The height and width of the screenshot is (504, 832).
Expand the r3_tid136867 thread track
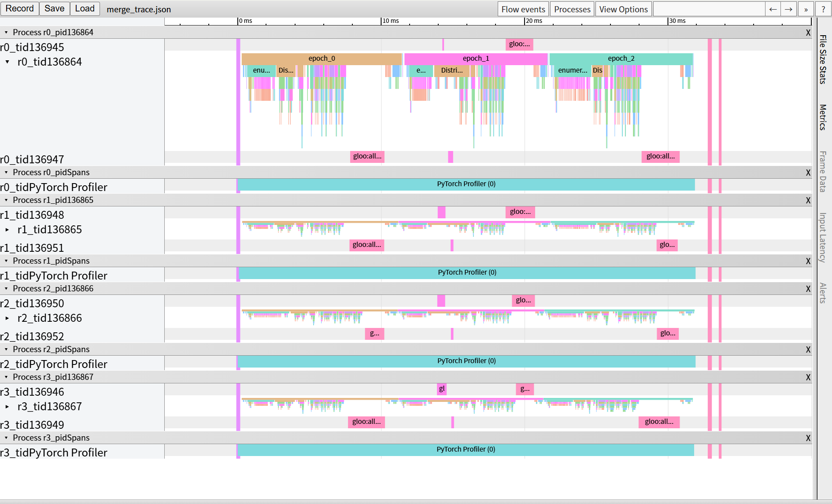pyautogui.click(x=7, y=407)
